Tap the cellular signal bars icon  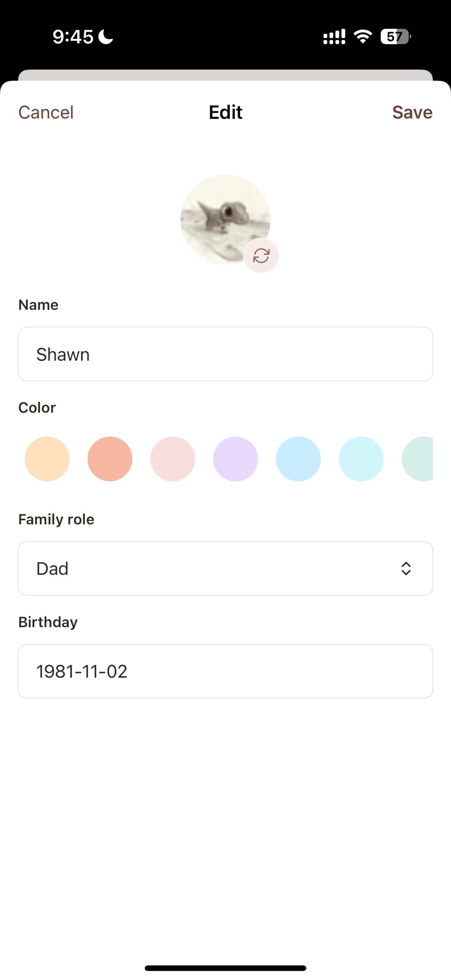pyautogui.click(x=334, y=37)
